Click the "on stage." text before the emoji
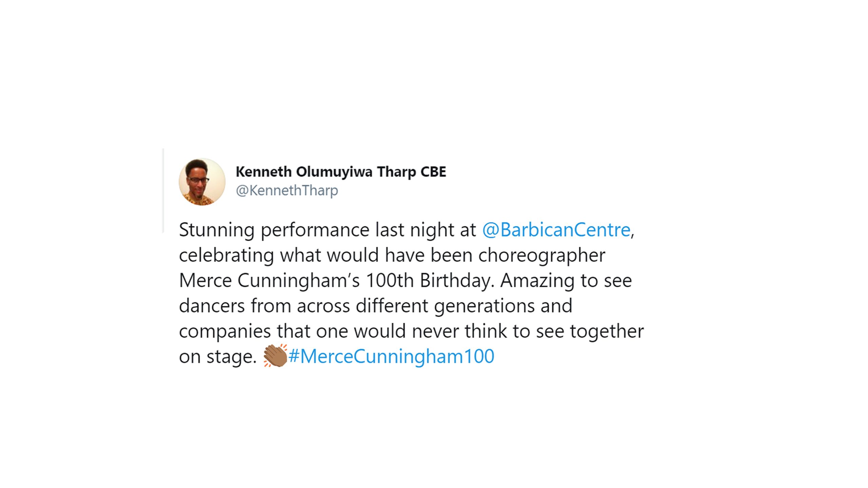Image resolution: width=868 pixels, height=488 pixels. (x=218, y=357)
